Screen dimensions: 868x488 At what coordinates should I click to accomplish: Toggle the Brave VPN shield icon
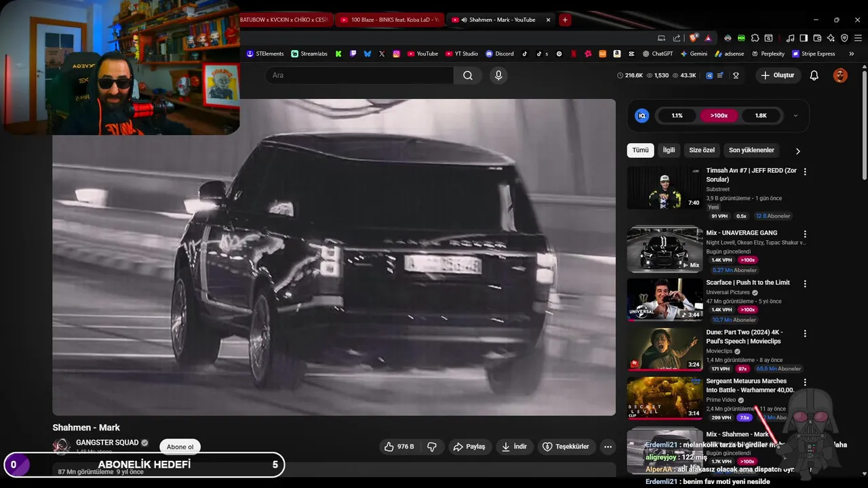point(844,39)
